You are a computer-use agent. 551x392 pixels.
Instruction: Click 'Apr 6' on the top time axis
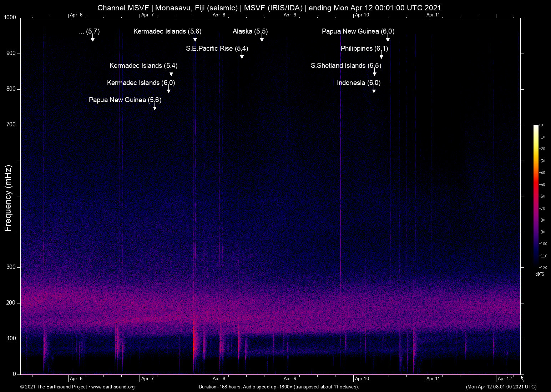pyautogui.click(x=76, y=15)
